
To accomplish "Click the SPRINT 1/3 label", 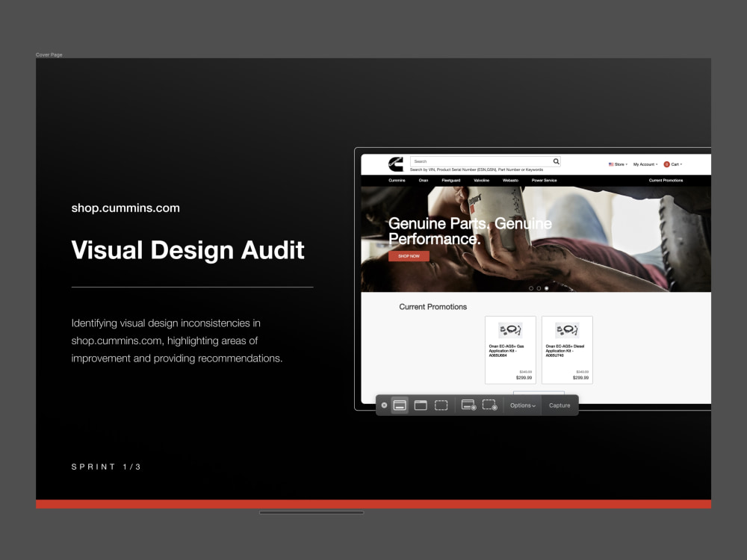I will pos(106,467).
